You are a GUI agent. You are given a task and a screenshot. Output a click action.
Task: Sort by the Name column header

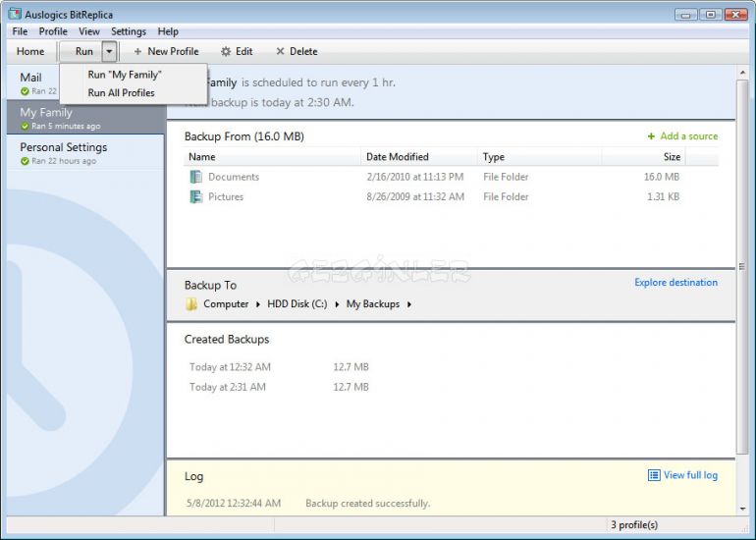click(272, 157)
